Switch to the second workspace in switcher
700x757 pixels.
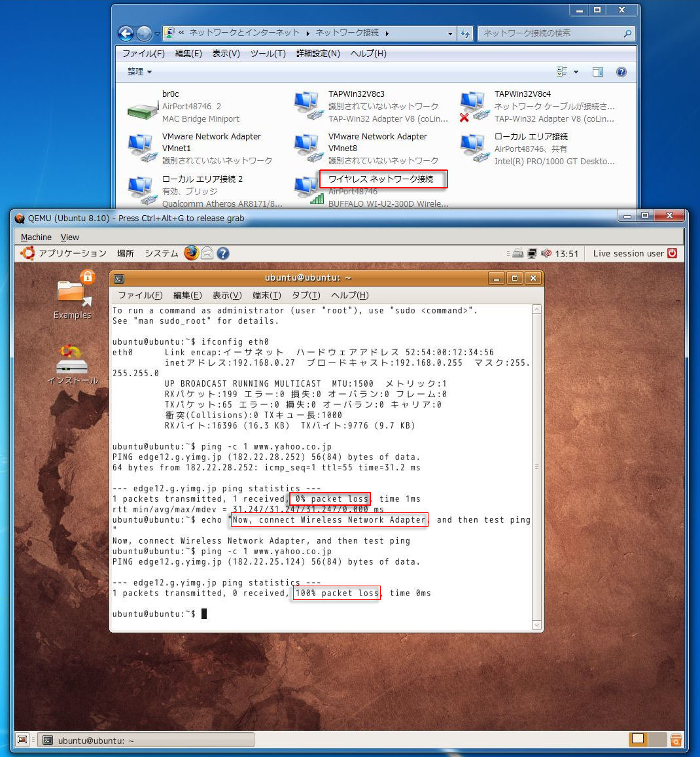point(657,739)
